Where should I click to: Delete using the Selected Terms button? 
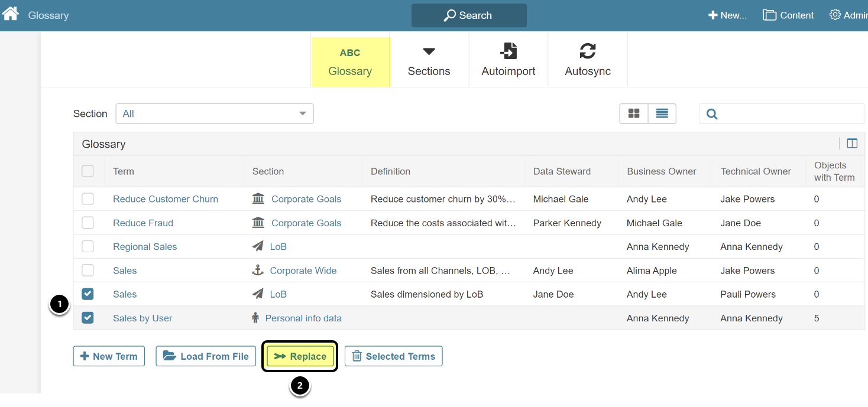[x=393, y=356]
